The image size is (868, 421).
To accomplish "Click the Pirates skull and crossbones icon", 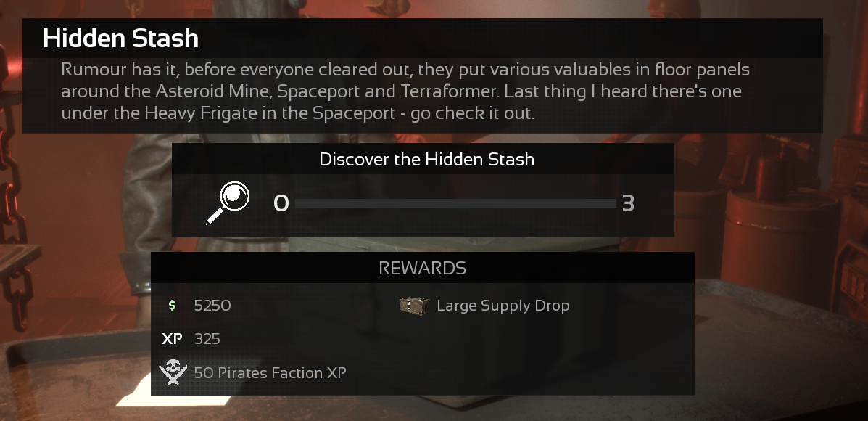I will [x=173, y=372].
